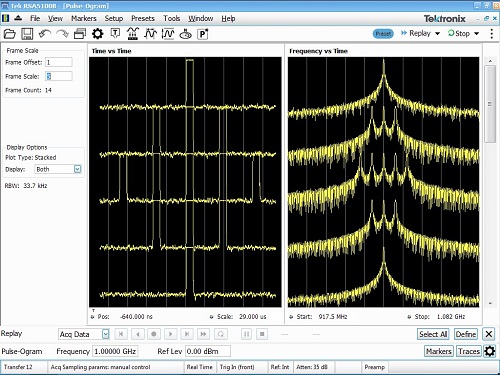Select the amplitude trace toolbar icon
This screenshot has height=375, width=500.
tap(168, 34)
